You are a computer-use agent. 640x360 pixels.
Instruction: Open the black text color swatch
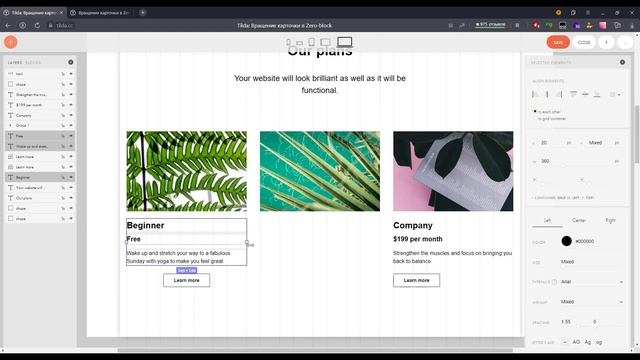click(x=566, y=241)
